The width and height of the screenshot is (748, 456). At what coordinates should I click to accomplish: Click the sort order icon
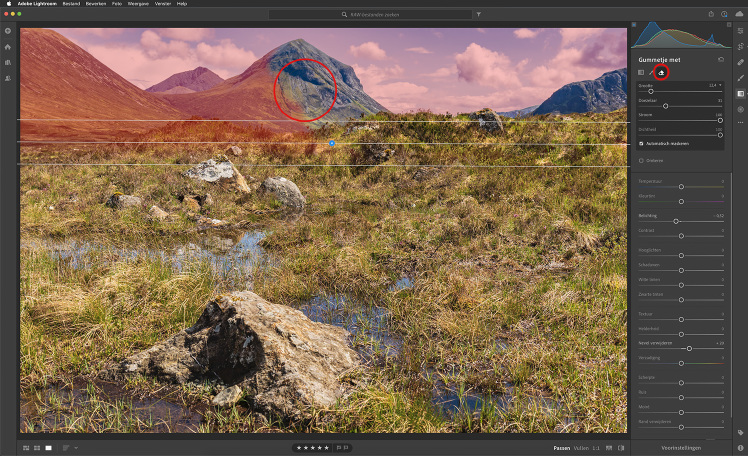(66, 448)
